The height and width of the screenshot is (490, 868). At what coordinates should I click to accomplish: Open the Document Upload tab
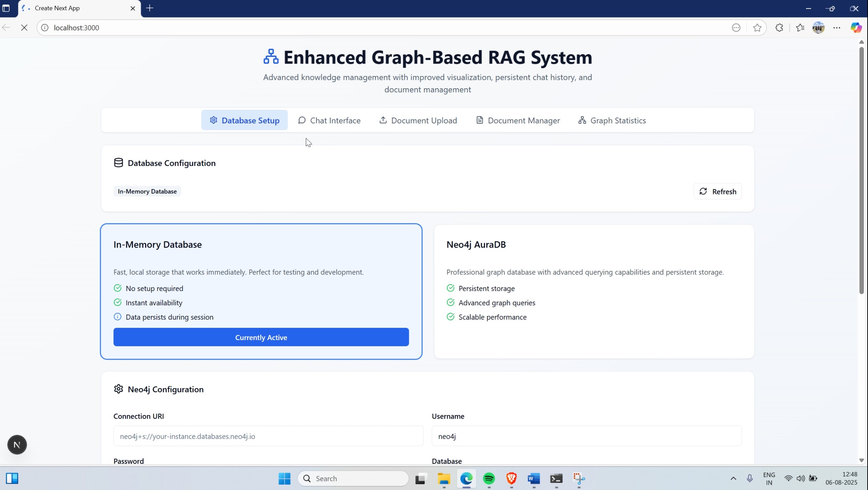click(418, 121)
